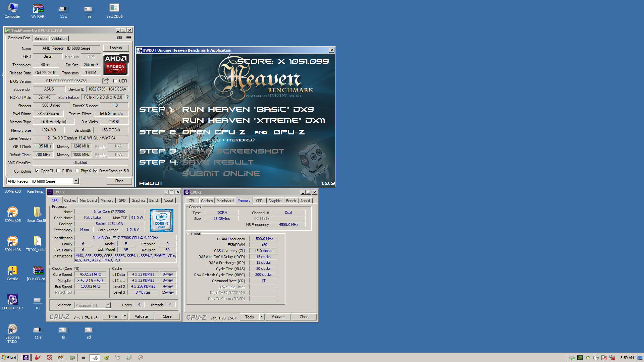Open SPD tab in CPU-Z Memory window

point(259,201)
